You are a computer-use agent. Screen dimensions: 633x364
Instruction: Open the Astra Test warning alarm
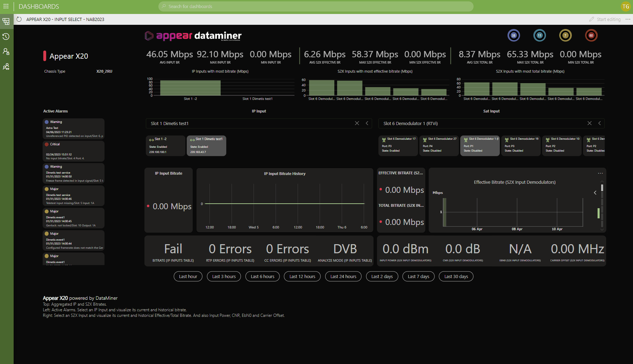(73, 129)
